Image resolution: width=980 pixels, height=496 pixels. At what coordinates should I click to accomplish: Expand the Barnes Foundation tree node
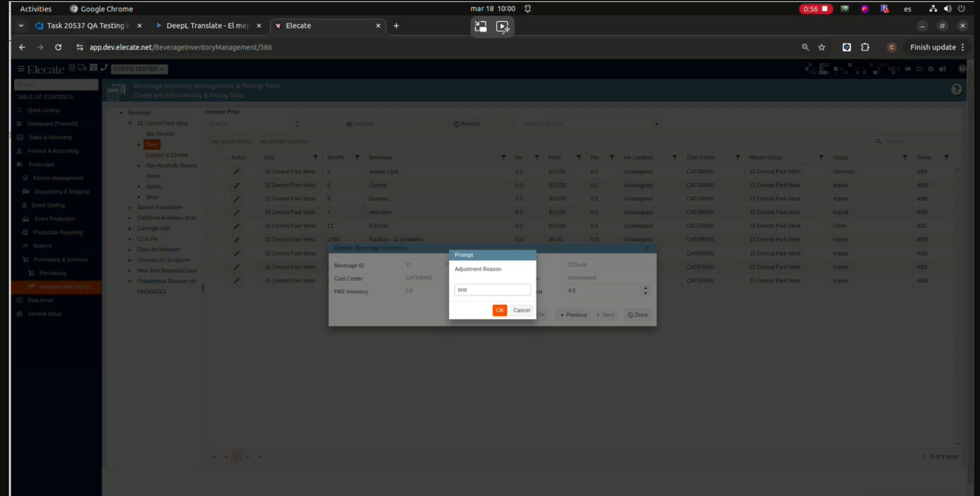click(x=130, y=208)
